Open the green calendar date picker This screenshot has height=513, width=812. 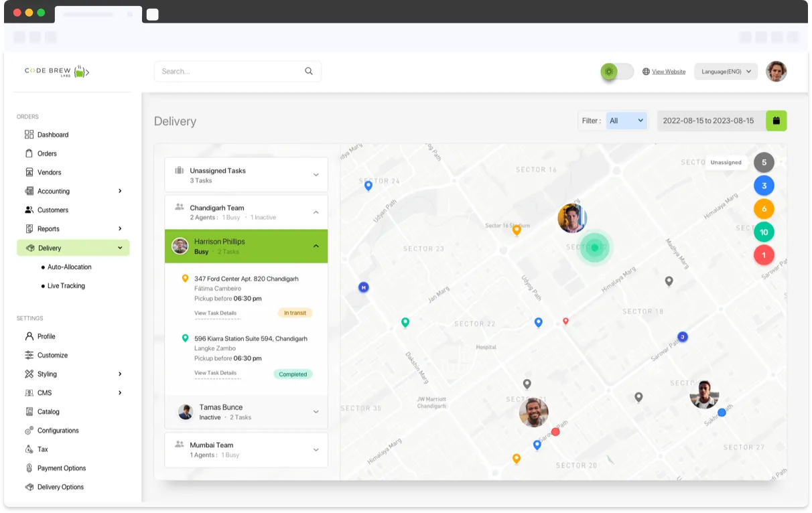coord(776,121)
